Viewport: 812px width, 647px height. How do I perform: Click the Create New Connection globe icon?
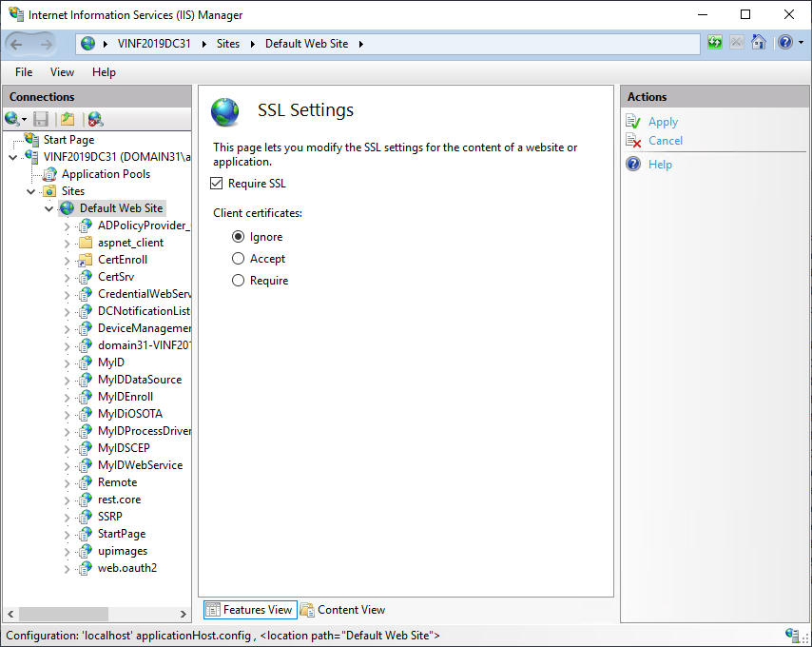pos(12,119)
